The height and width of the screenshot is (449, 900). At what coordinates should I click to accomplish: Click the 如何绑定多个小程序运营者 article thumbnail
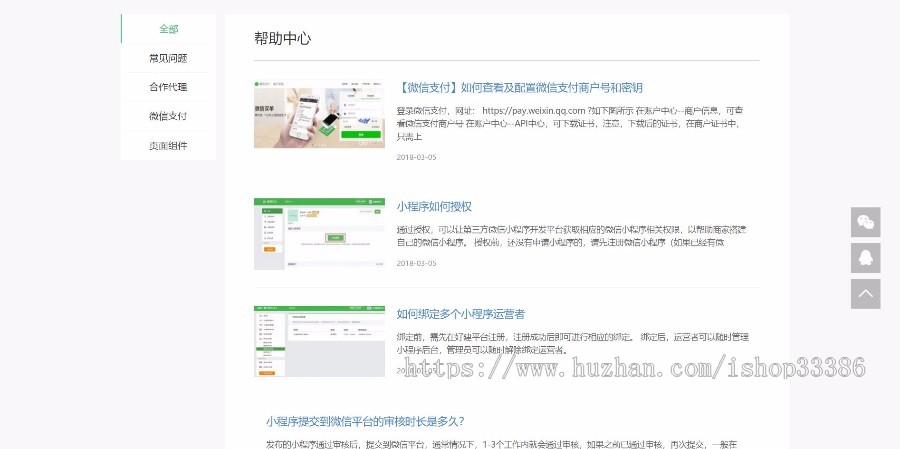click(319, 341)
